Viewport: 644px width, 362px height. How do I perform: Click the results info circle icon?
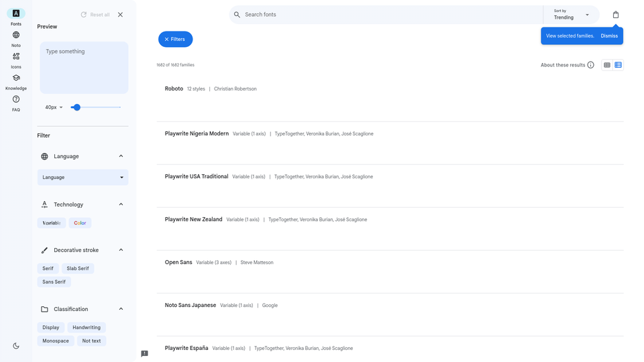click(x=590, y=65)
